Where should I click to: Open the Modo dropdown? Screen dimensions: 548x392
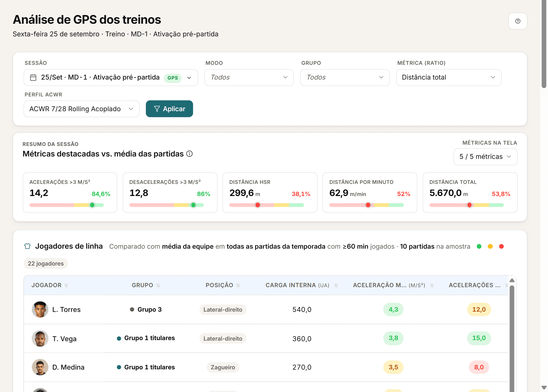click(249, 77)
